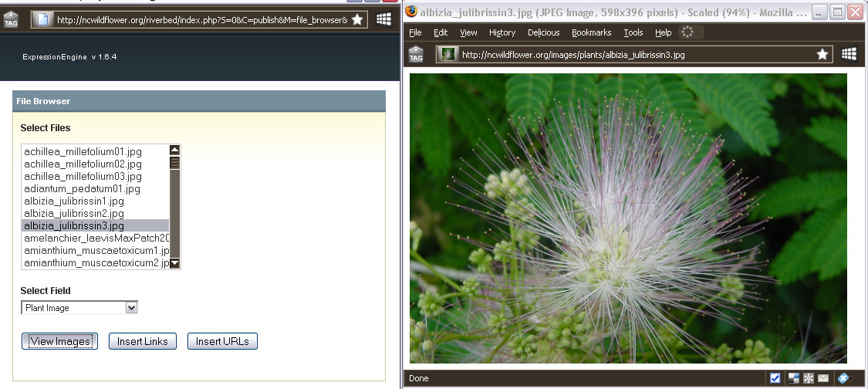Image resolution: width=868 pixels, height=389 pixels.
Task: Click the snowflake icon in status bar
Action: [808, 378]
